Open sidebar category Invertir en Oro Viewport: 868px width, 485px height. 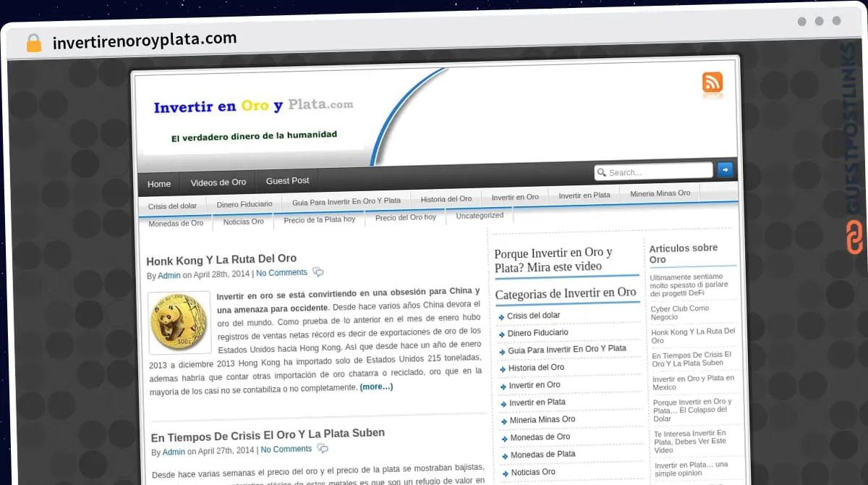pos(535,385)
